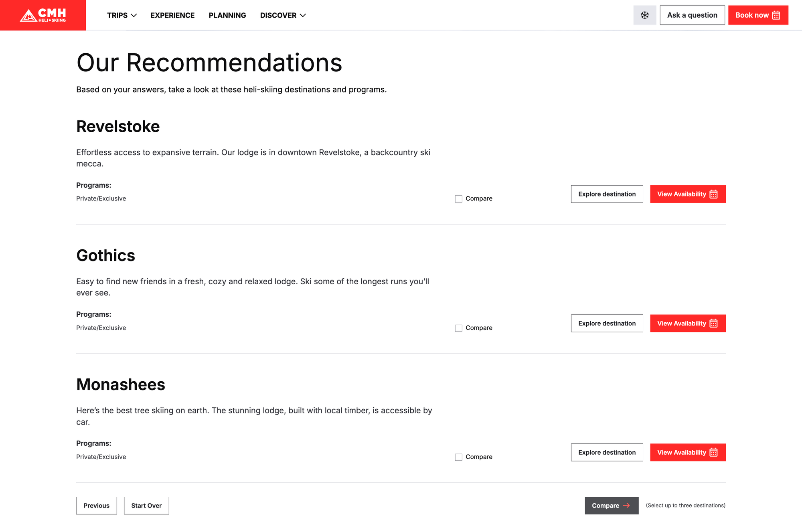Open the DISCOVER dropdown chevron
Image resolution: width=802 pixels, height=532 pixels.
303,15
